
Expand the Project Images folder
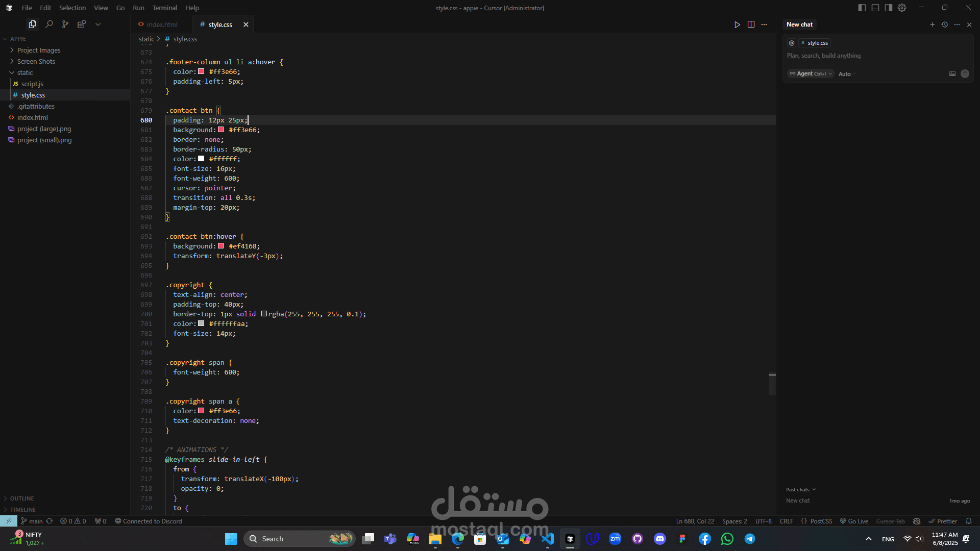[39, 50]
